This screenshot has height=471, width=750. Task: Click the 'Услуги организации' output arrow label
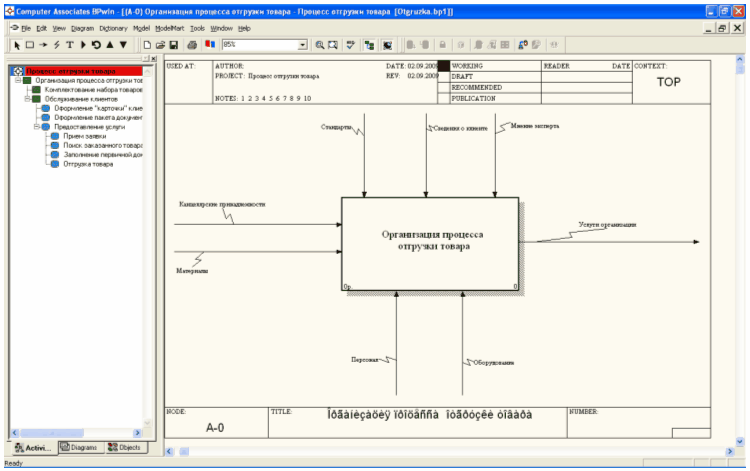click(607, 224)
